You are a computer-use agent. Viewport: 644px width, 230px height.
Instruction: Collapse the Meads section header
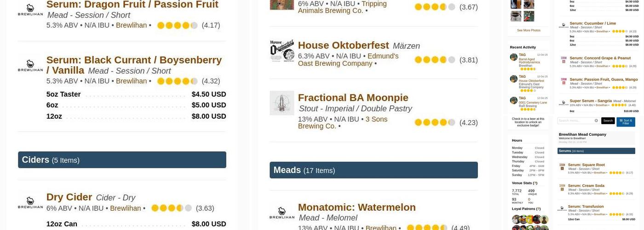click(374, 170)
